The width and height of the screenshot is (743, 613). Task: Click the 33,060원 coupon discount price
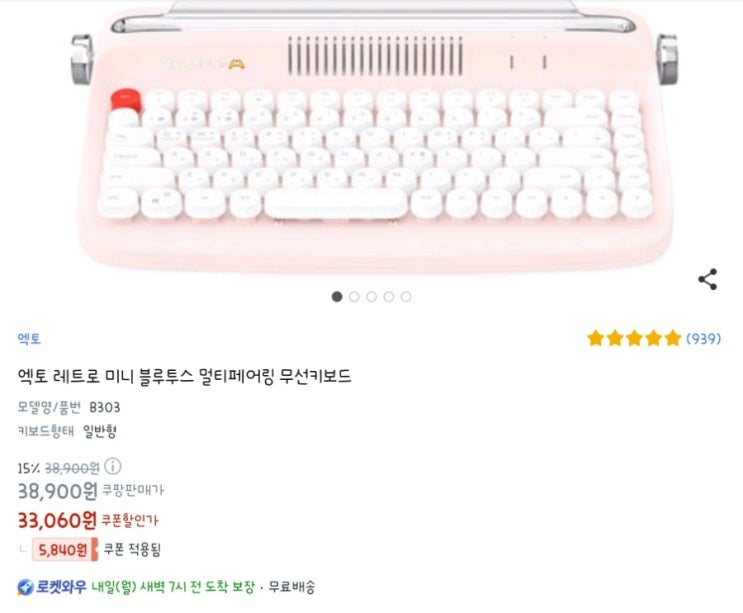(57, 521)
